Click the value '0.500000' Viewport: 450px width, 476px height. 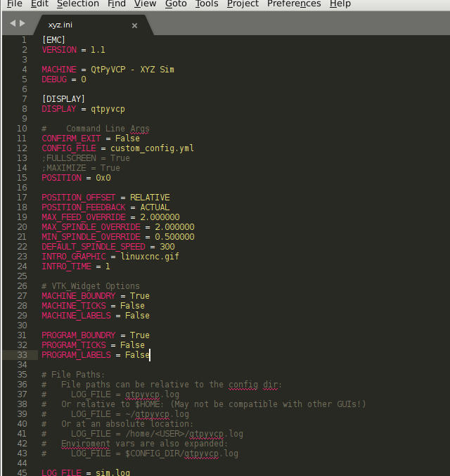click(174, 237)
